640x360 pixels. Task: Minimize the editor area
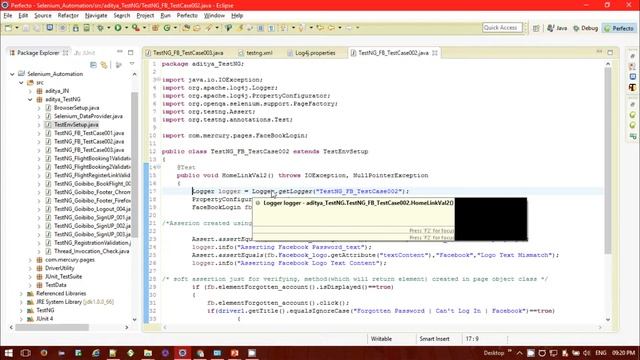[x=599, y=52]
